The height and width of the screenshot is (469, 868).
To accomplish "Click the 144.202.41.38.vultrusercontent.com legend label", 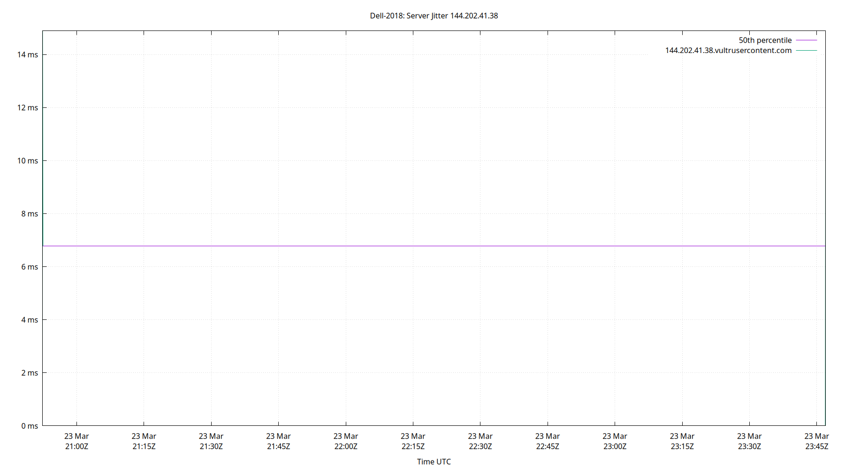I will (728, 50).
